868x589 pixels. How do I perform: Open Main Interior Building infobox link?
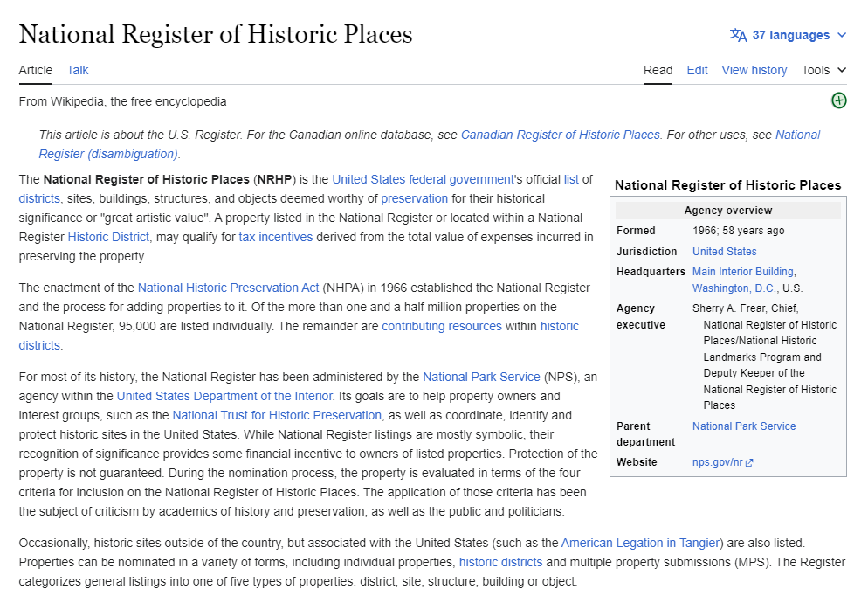click(x=743, y=272)
